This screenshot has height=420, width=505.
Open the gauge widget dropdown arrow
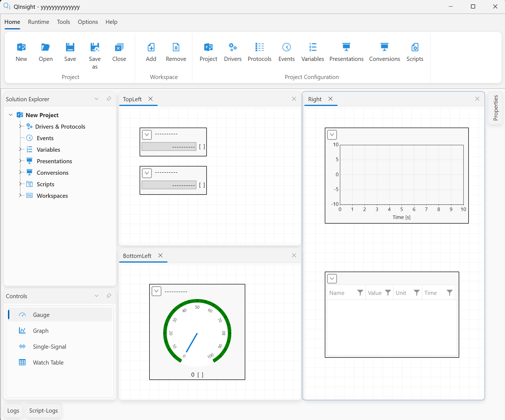pos(157,291)
